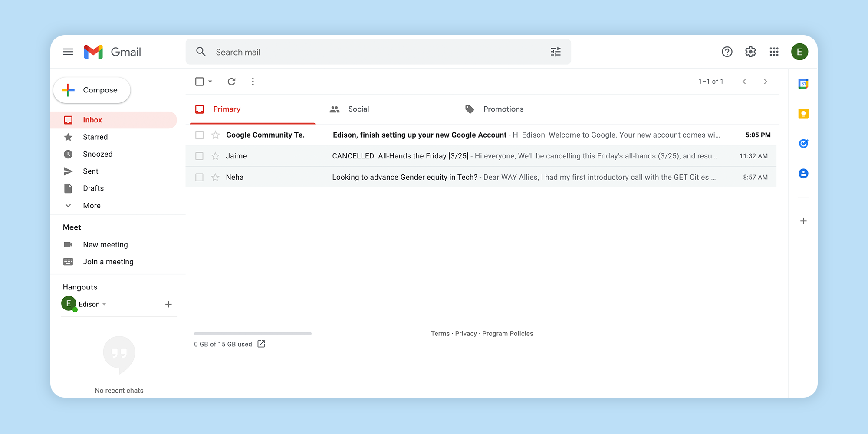Click the search magnifier icon
Image resolution: width=868 pixels, height=434 pixels.
tap(201, 52)
